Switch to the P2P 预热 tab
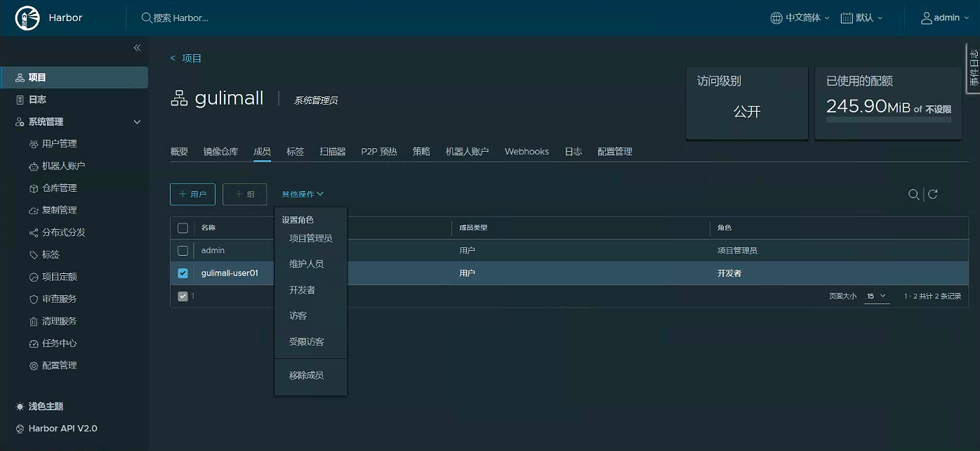The height and width of the screenshot is (451, 980). click(x=379, y=152)
